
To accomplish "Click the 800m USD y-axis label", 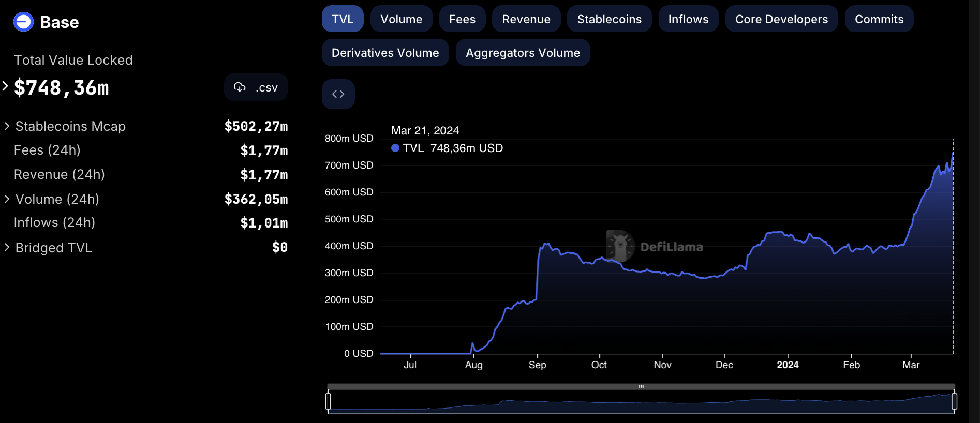I will point(349,138).
